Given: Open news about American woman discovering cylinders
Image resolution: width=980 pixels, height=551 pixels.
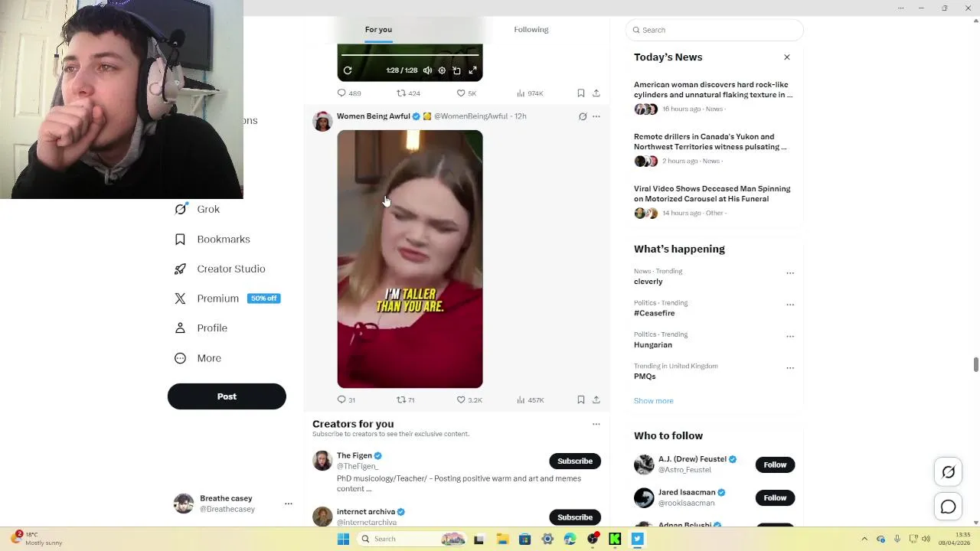Looking at the screenshot, I should pos(713,90).
